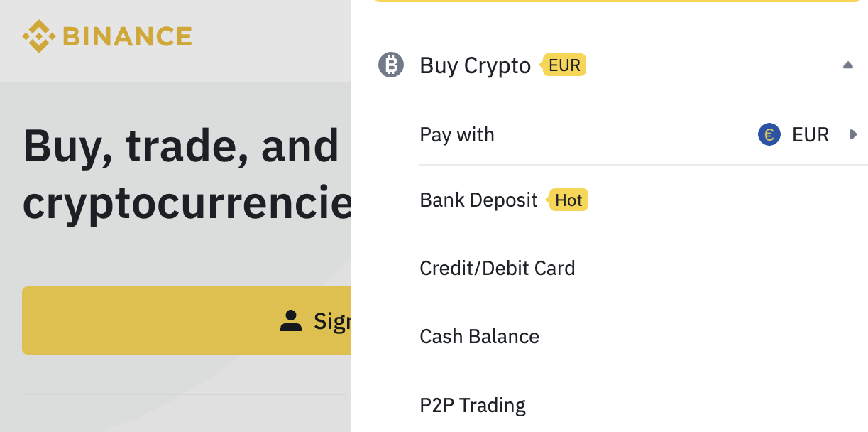The height and width of the screenshot is (432, 868).
Task: Open the currency list with the right arrow
Action: (854, 134)
